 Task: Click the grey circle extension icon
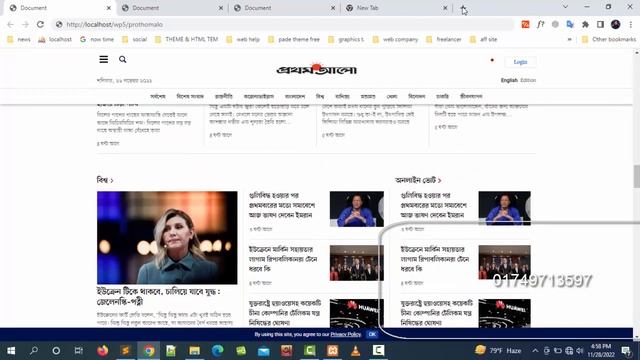point(555,24)
